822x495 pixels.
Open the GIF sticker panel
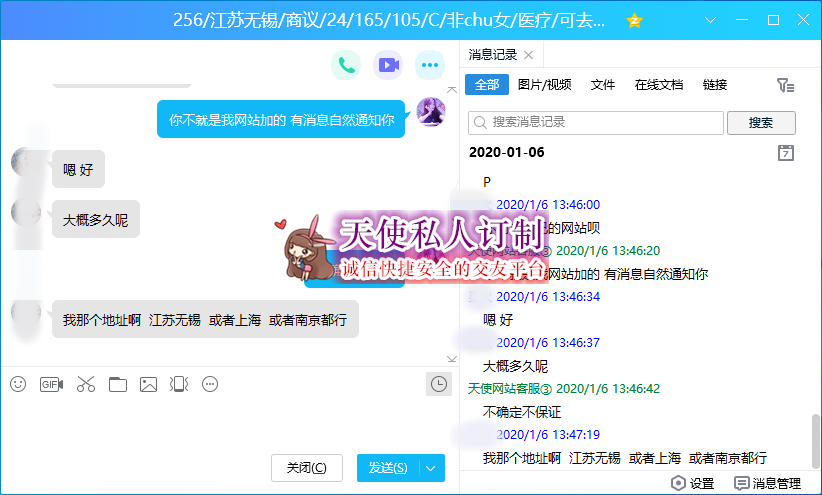click(51, 384)
